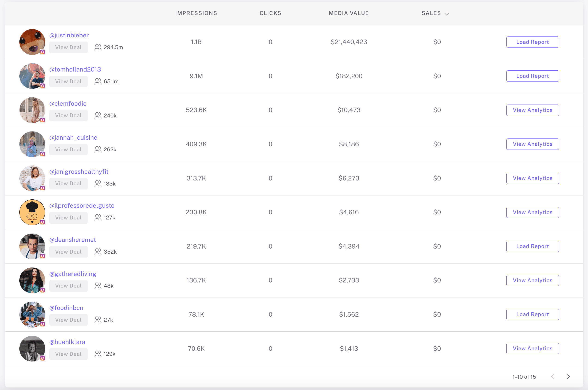Click followers icon next to 352k
The width and height of the screenshot is (588, 390).
[x=98, y=252]
